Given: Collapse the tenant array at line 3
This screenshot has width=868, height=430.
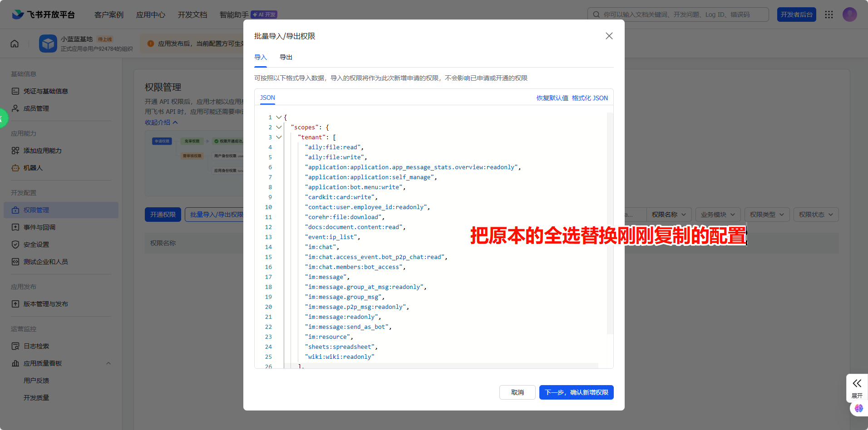Looking at the screenshot, I should pyautogui.click(x=279, y=137).
